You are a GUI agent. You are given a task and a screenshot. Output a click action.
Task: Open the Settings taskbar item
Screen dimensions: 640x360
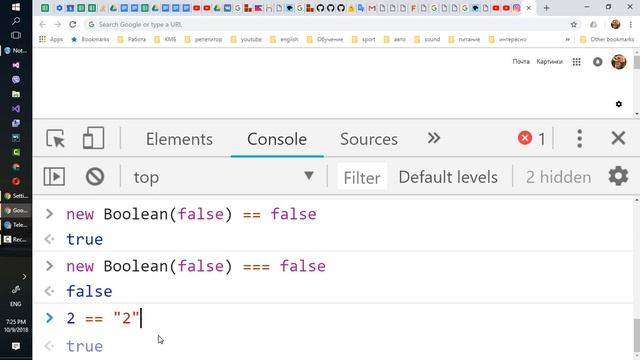16,196
